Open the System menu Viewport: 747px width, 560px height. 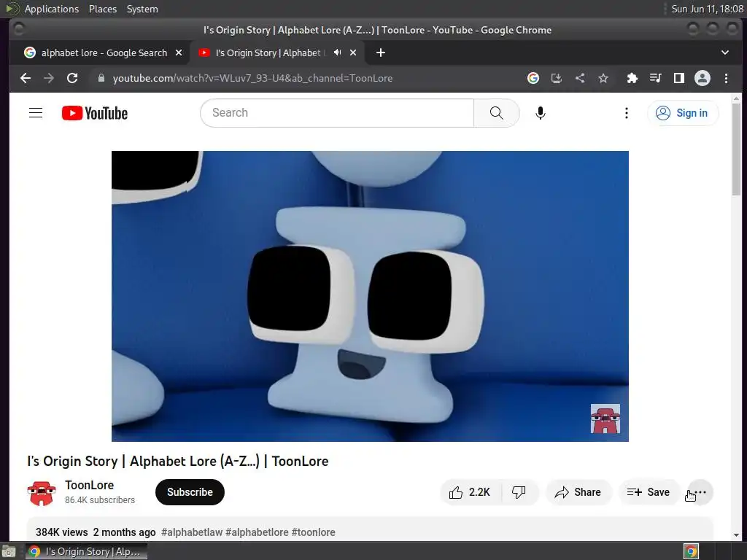point(142,9)
